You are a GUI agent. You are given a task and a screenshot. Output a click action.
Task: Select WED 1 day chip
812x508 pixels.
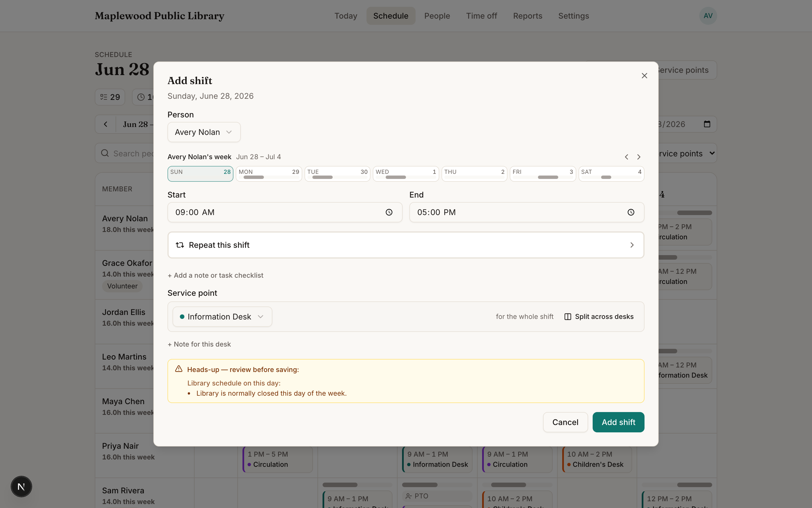pos(406,174)
